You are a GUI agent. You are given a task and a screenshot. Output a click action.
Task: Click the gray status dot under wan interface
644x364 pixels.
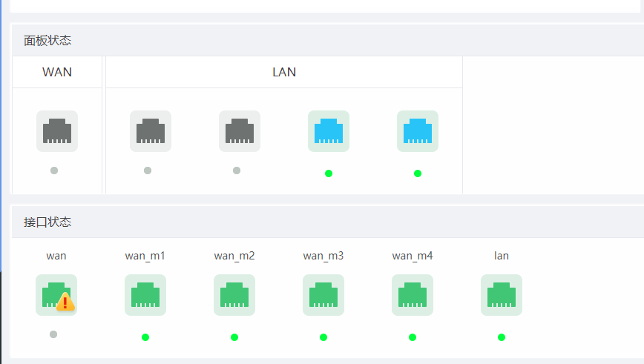(x=53, y=334)
